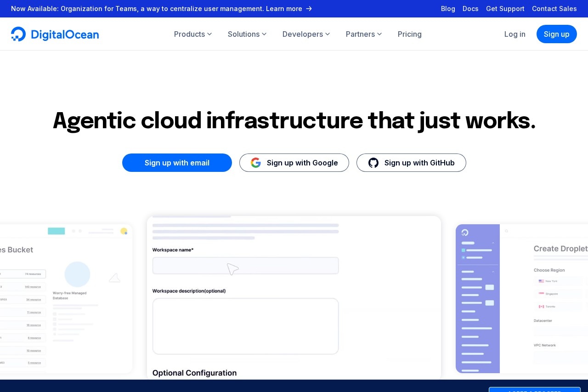Click the DigitalOcean logo
The width and height of the screenshot is (588, 392).
pos(55,34)
